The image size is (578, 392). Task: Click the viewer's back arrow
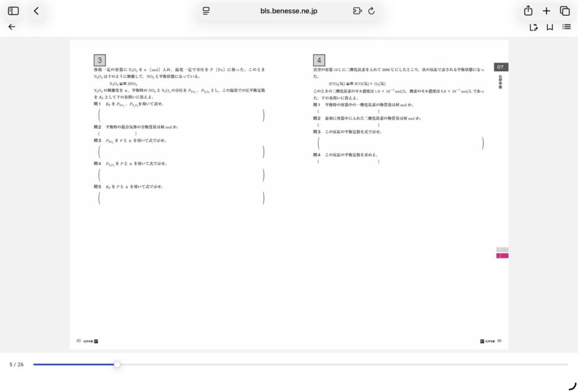pyautogui.click(x=12, y=27)
